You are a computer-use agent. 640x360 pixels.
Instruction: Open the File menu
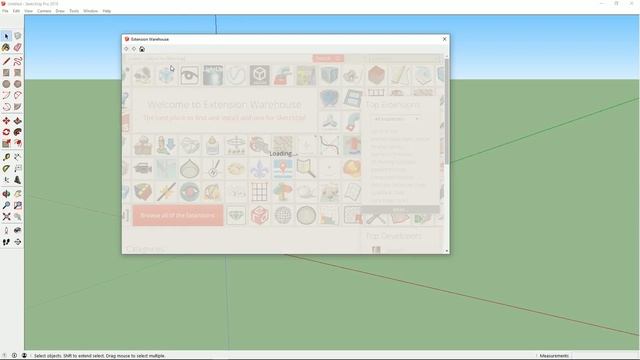(5, 11)
